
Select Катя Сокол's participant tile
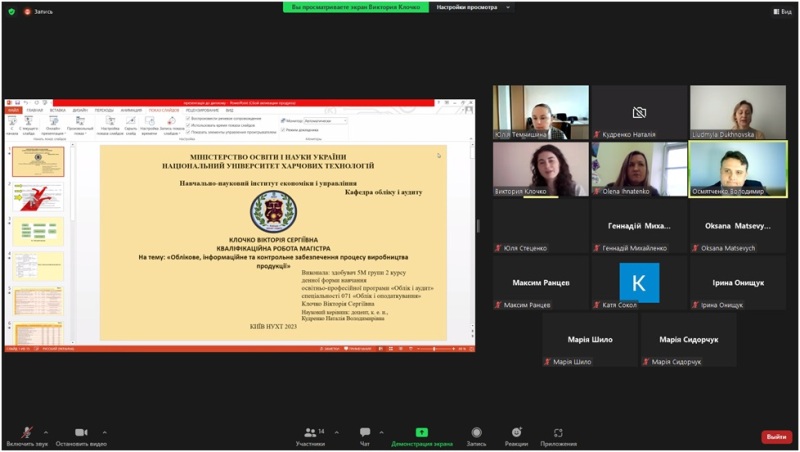[639, 283]
